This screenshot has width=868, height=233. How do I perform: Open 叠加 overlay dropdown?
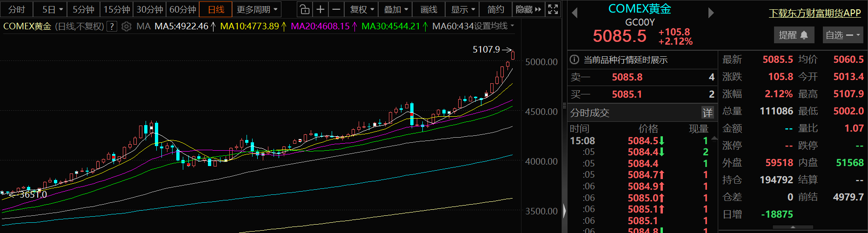[x=396, y=9]
